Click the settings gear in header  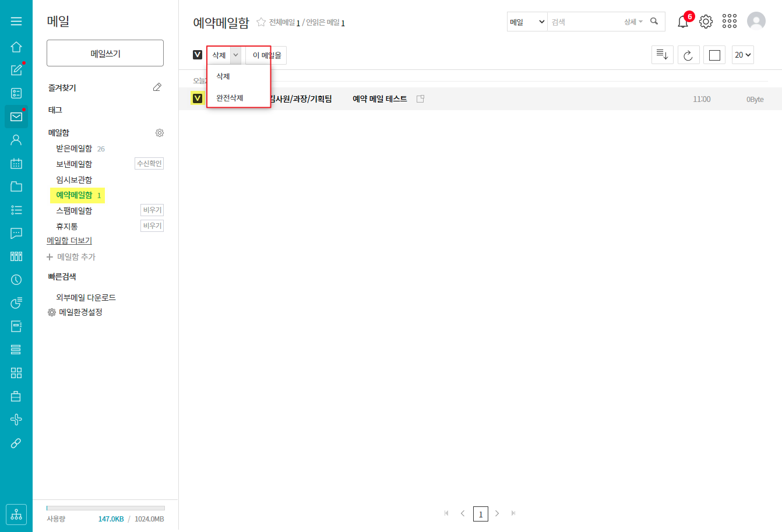coord(706,22)
